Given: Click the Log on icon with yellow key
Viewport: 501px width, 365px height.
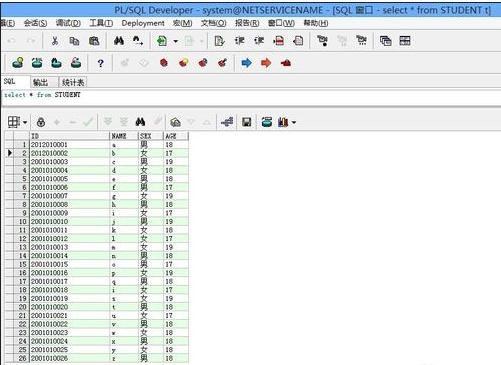Looking at the screenshot, I should click(18, 63).
